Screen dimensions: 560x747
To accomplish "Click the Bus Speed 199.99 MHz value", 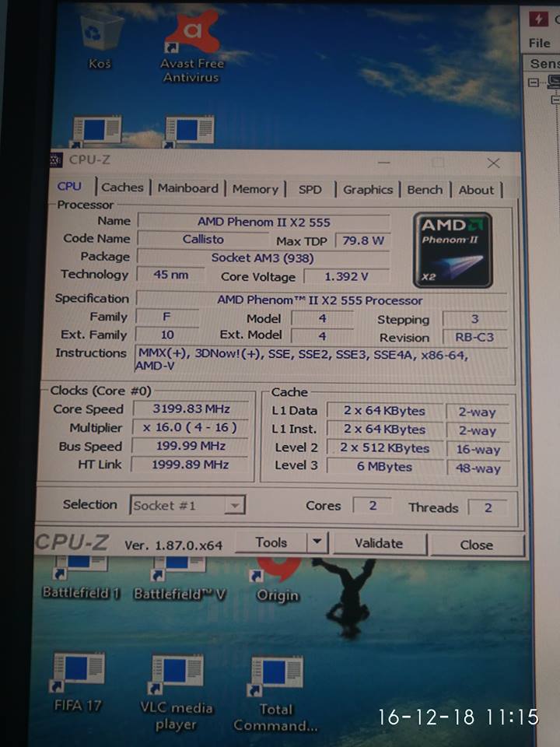I will pyautogui.click(x=191, y=446).
